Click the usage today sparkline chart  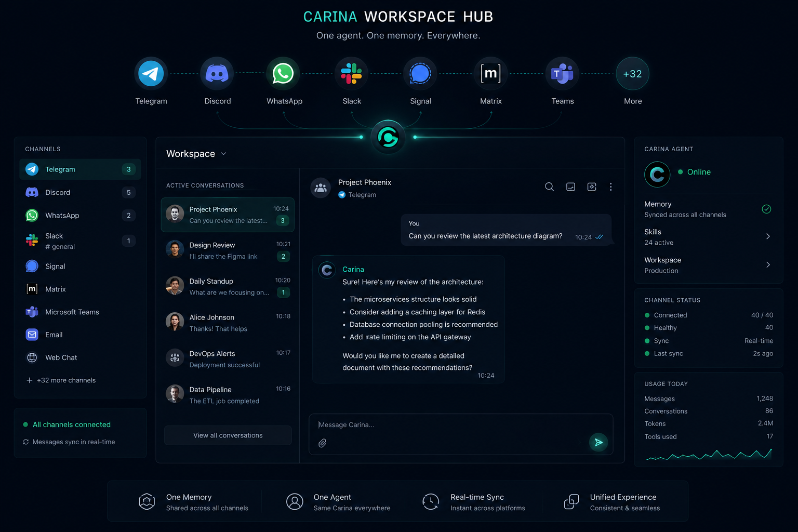(709, 455)
